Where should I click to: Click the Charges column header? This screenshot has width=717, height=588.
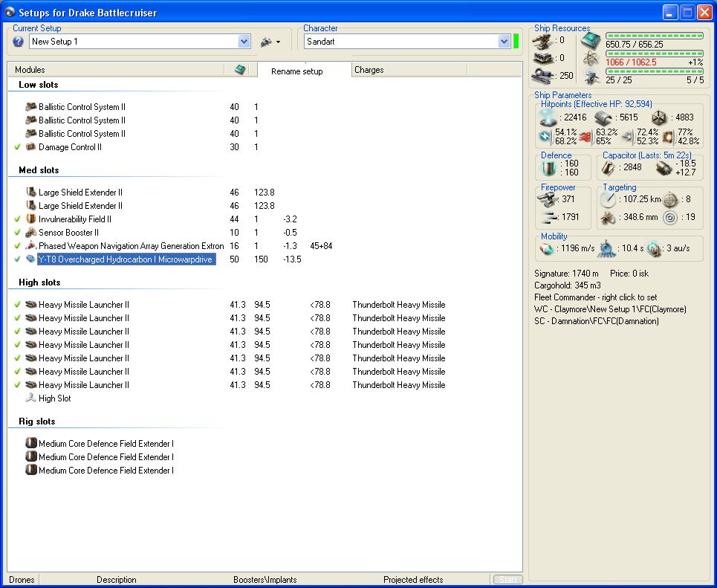pyautogui.click(x=409, y=70)
